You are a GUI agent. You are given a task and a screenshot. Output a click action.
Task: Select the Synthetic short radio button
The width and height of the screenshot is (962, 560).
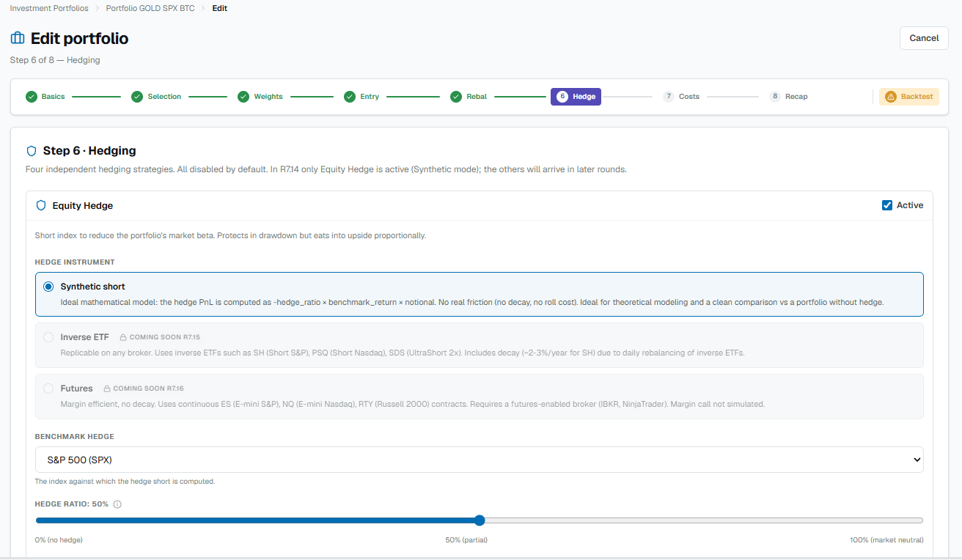pyautogui.click(x=48, y=287)
